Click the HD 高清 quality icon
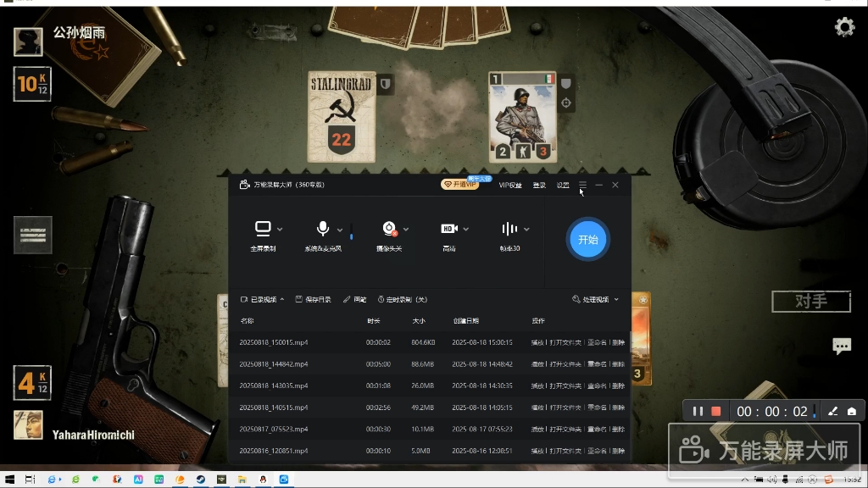Viewport: 868px width, 488px height. pyautogui.click(x=449, y=229)
